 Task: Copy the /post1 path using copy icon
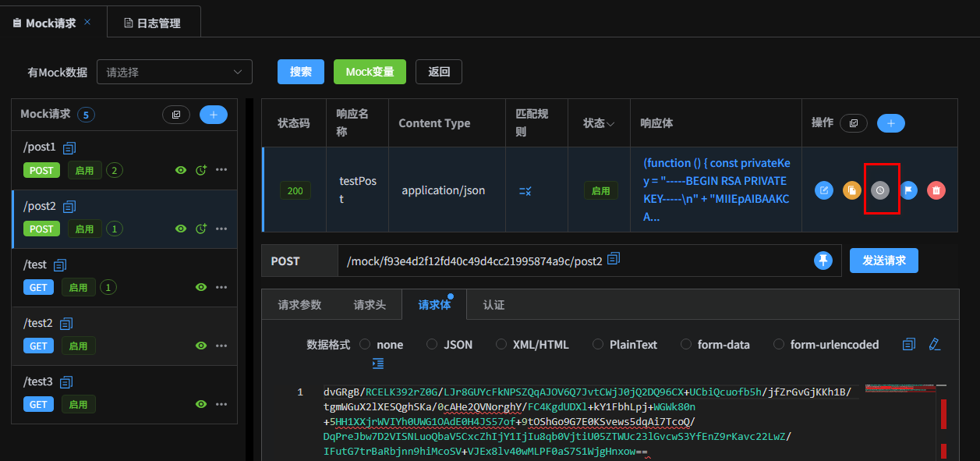(x=70, y=147)
